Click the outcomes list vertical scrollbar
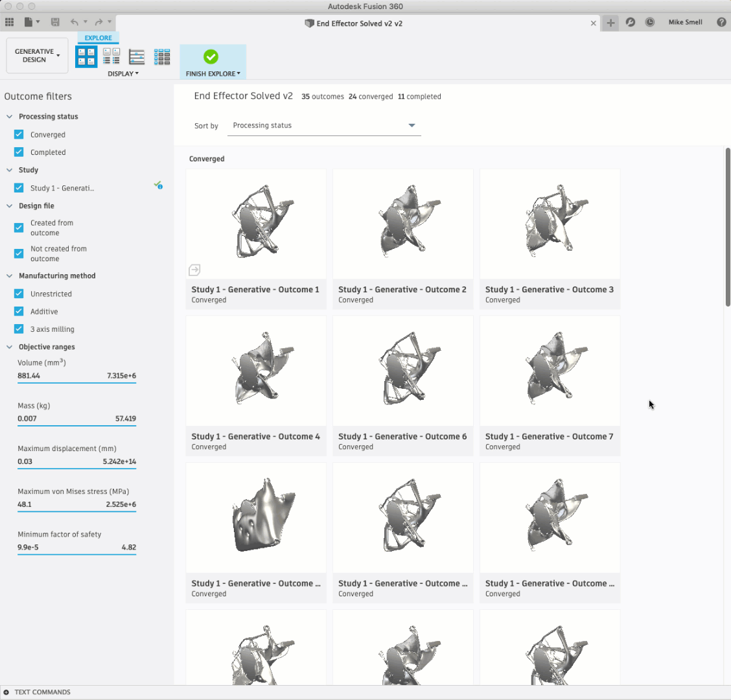Screen dimensions: 731x700 728,227
